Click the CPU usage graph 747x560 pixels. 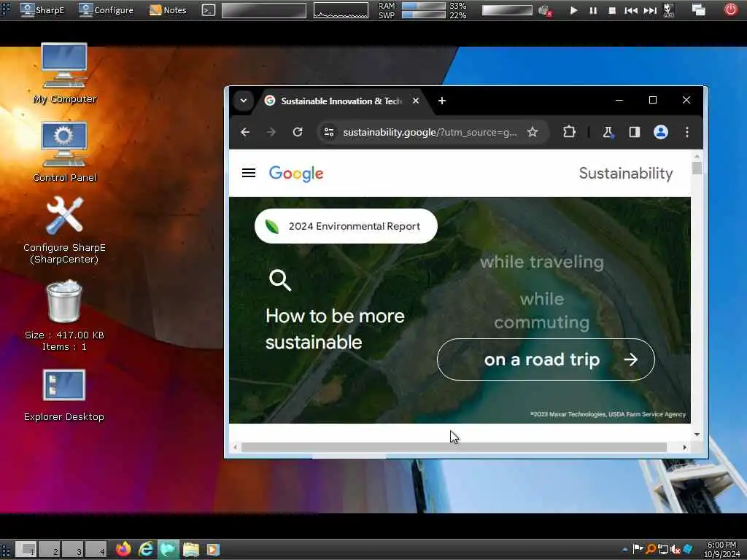click(x=341, y=10)
